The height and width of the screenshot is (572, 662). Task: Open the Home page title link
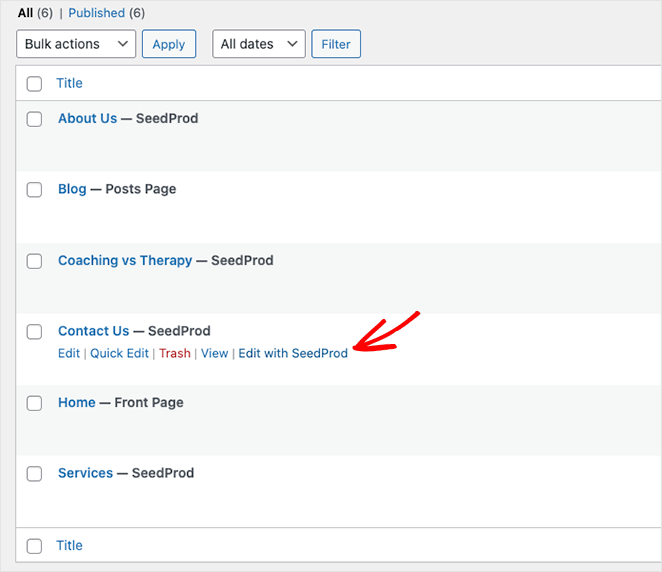77,402
